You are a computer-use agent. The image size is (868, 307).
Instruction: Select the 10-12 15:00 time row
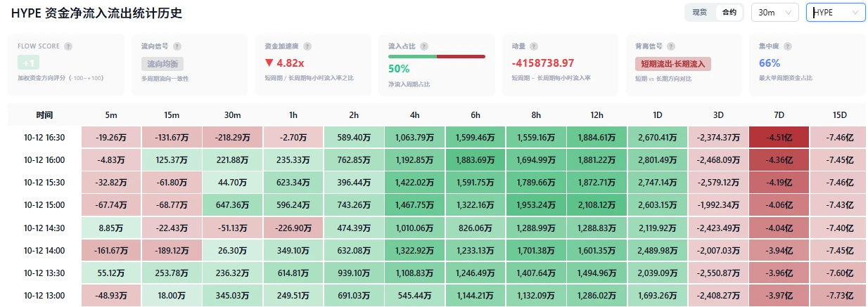44,205
